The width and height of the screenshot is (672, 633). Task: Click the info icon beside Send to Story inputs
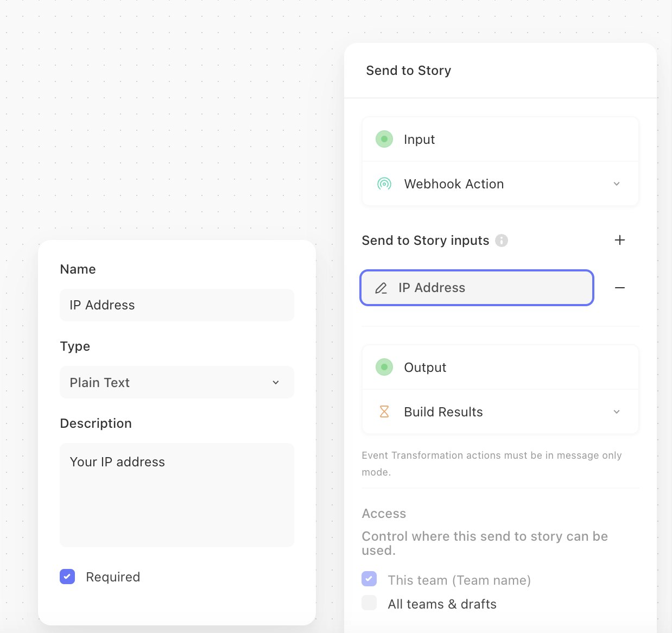502,240
